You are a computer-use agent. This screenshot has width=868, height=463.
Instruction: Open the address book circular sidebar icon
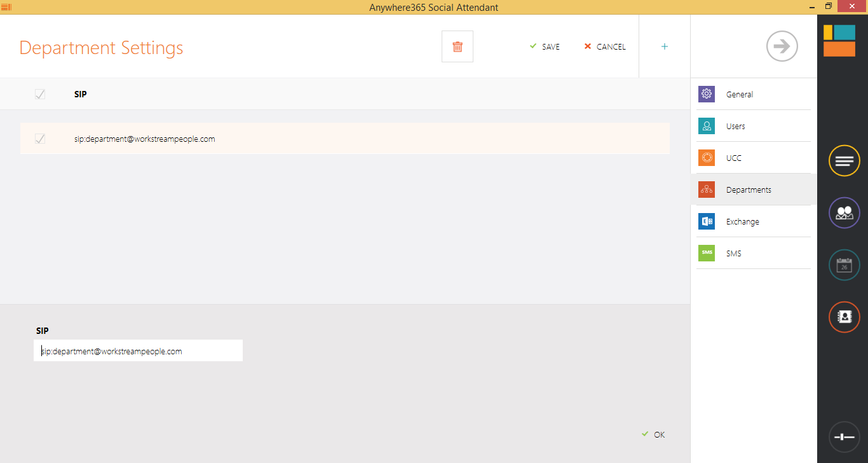point(844,317)
